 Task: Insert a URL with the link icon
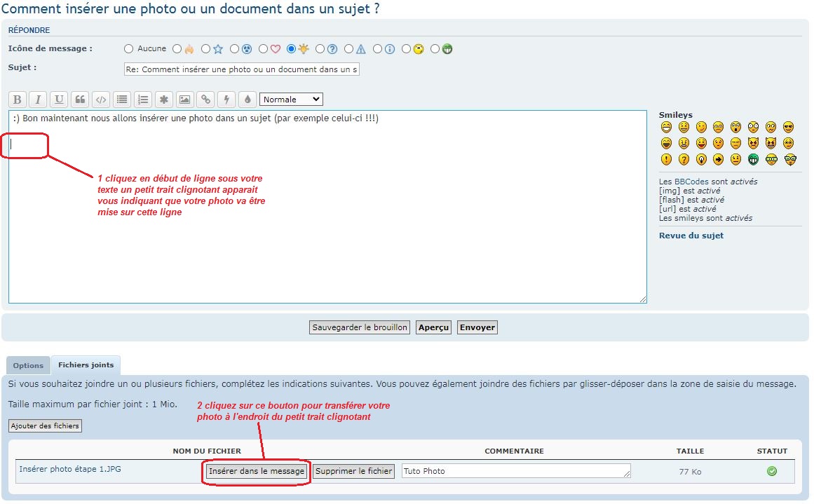click(x=205, y=100)
